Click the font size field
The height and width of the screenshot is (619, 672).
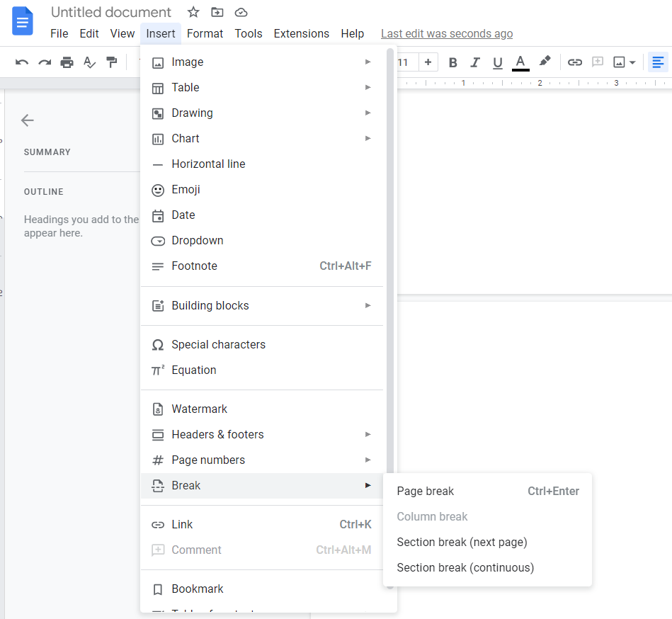pyautogui.click(x=403, y=62)
